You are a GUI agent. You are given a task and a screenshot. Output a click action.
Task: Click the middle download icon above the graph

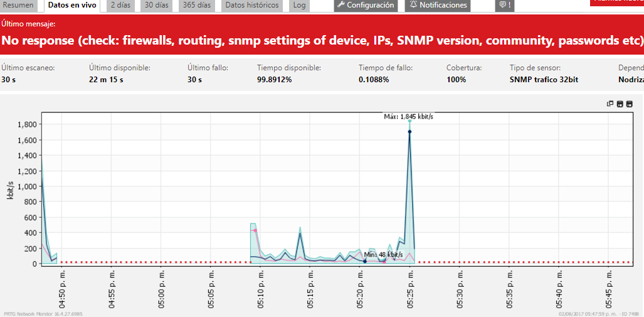[x=620, y=104]
